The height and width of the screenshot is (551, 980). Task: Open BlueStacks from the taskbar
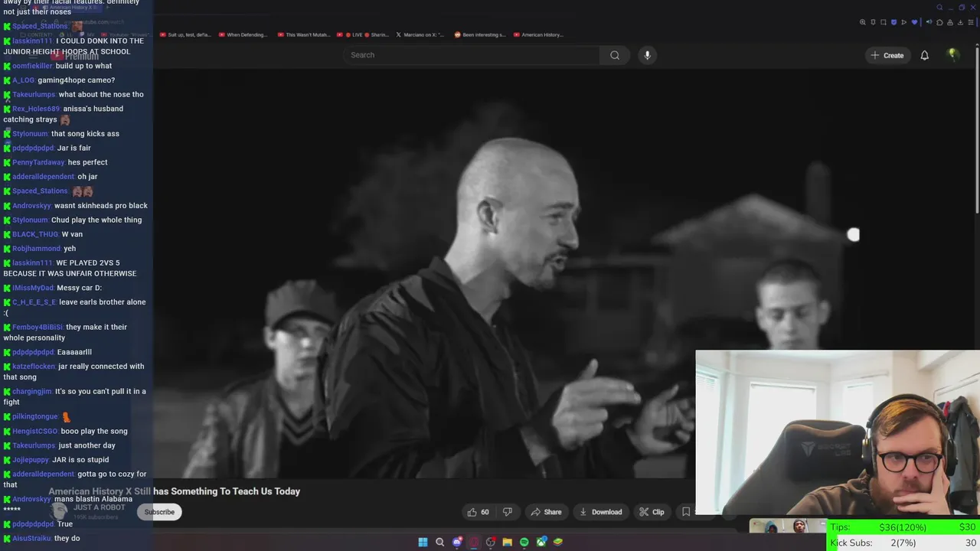[x=558, y=542]
